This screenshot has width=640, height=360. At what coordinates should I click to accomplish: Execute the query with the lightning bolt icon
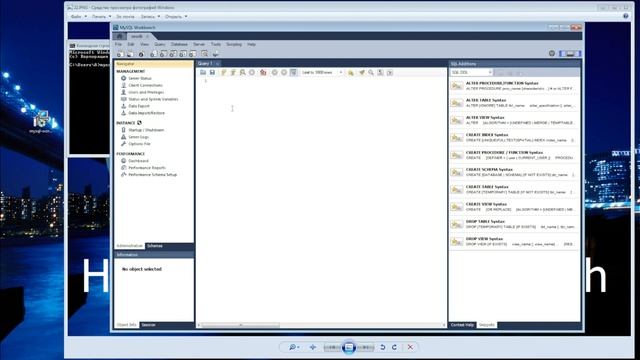(x=224, y=72)
